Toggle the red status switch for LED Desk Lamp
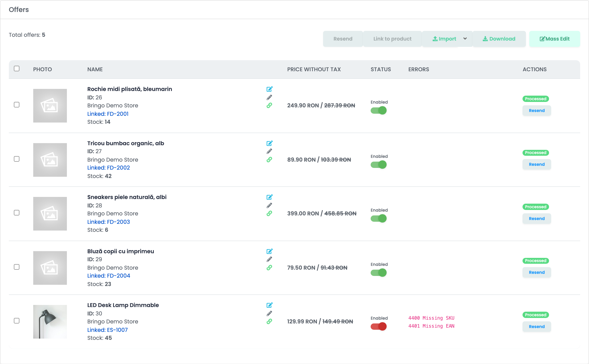 [378, 327]
